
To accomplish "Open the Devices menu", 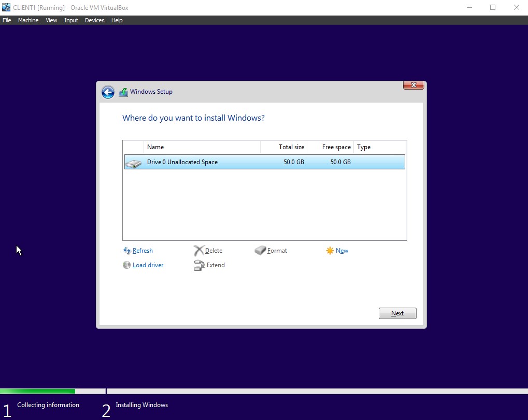I will pos(95,20).
